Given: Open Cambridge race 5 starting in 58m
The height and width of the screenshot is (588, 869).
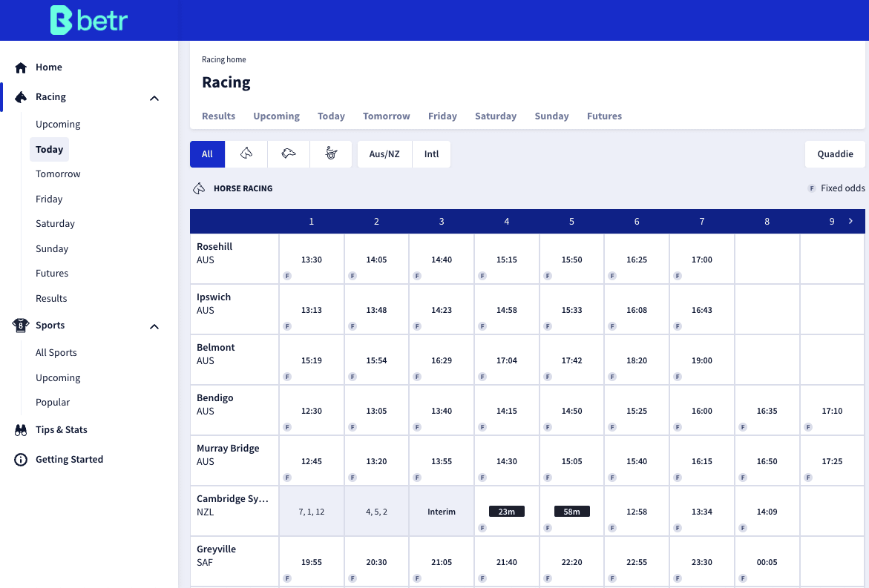Looking at the screenshot, I should (x=572, y=511).
